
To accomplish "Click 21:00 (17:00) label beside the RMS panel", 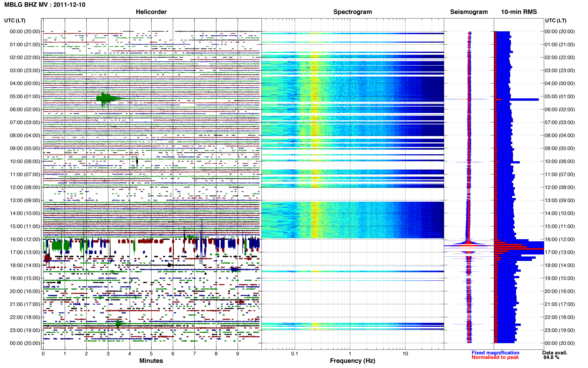I will click(x=560, y=304).
